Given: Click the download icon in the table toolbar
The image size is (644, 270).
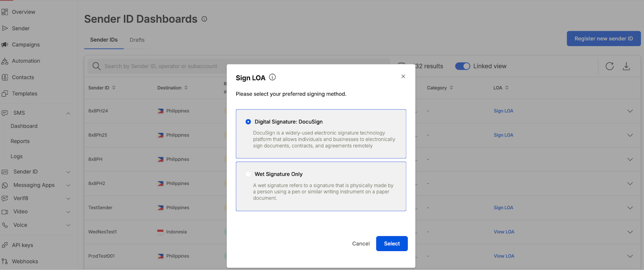Looking at the screenshot, I should pyautogui.click(x=626, y=66).
